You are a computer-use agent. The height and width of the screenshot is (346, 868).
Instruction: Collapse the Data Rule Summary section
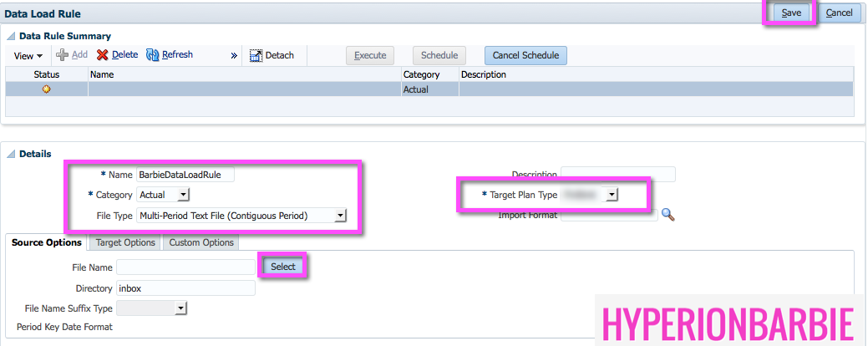pyautogui.click(x=11, y=37)
